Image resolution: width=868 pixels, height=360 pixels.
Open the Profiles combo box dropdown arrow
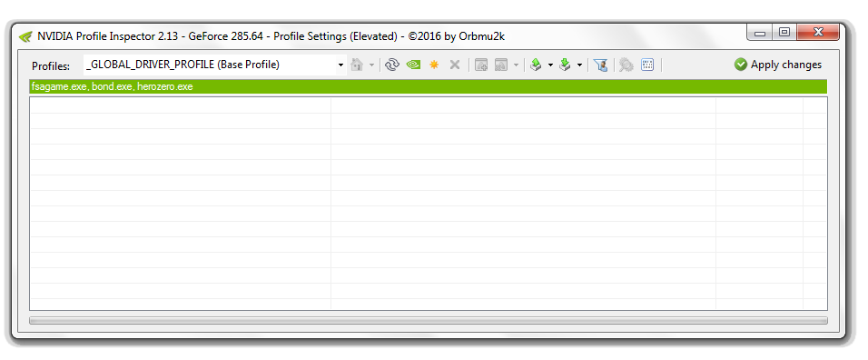[340, 65]
